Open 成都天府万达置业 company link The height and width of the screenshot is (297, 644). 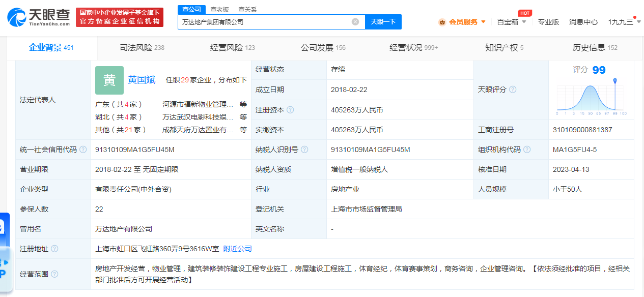[x=198, y=130]
